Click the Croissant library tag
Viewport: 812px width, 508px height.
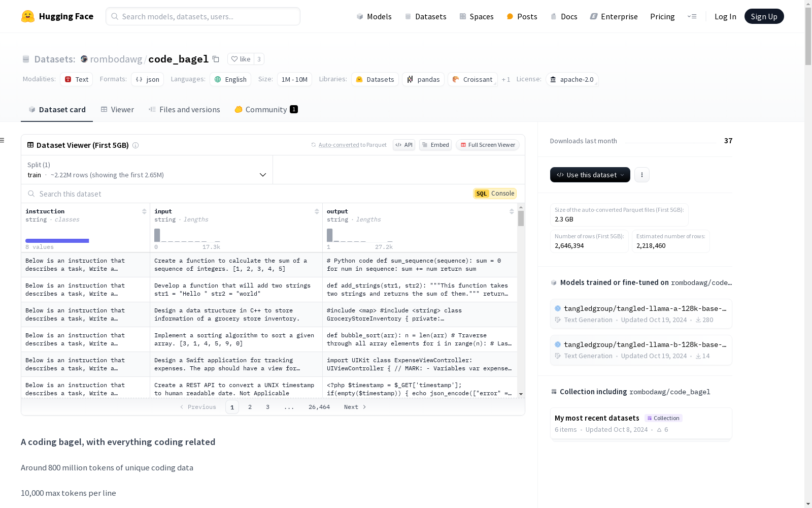tap(472, 79)
